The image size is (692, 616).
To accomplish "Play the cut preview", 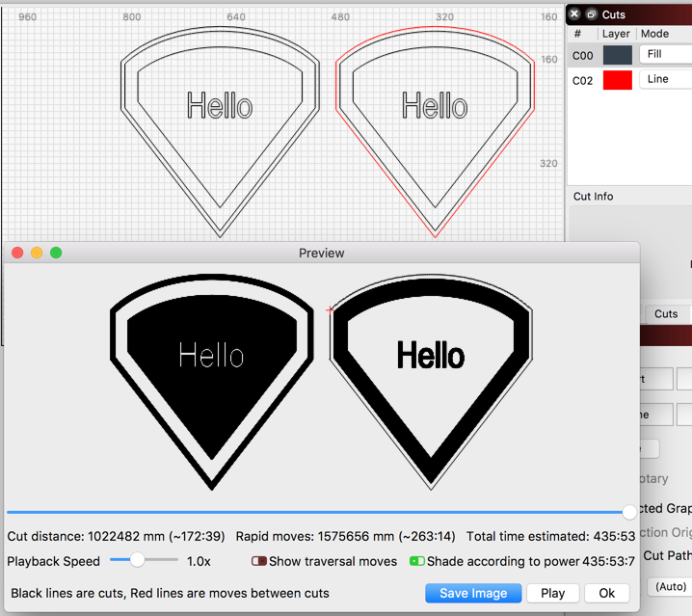I will tap(552, 593).
